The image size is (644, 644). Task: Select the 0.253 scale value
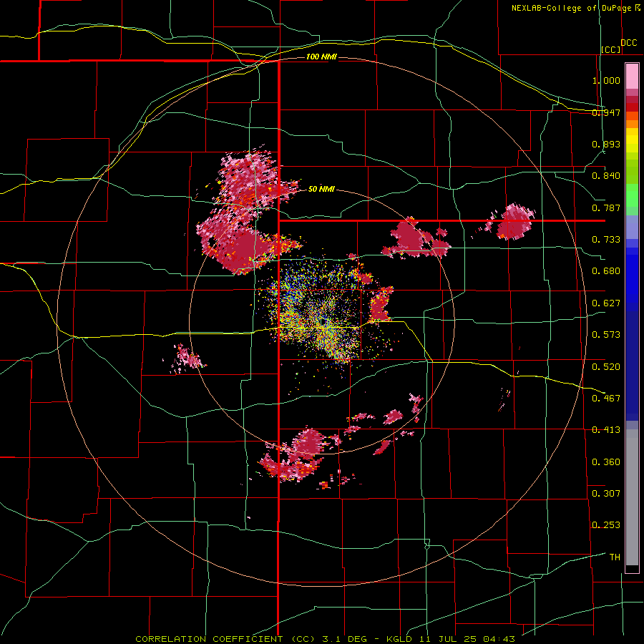pos(606,525)
